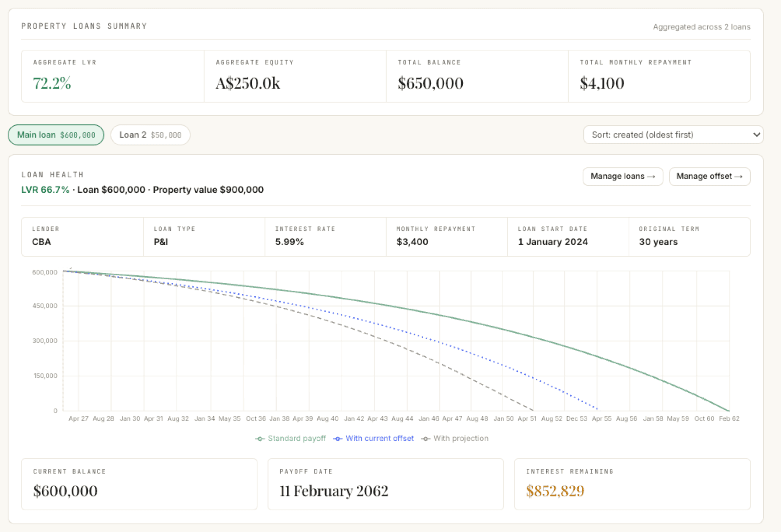Click the Lender value CBA
The height and width of the screenshot is (532, 781).
click(41, 242)
